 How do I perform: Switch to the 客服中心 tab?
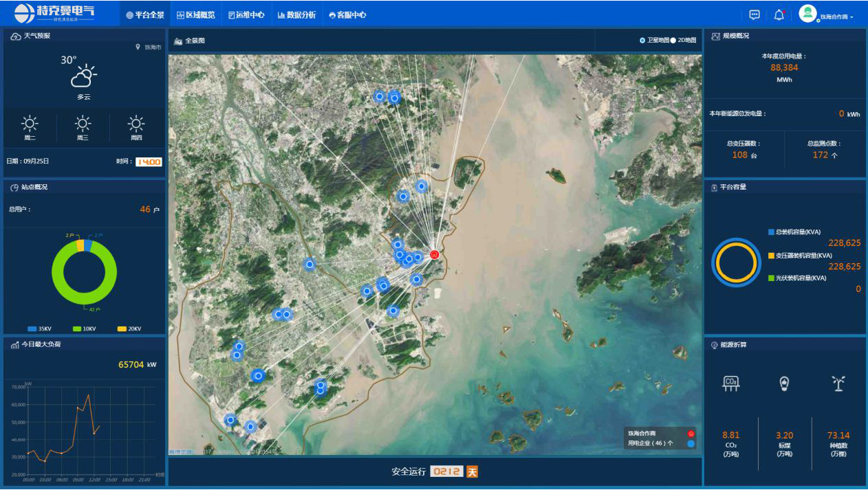pos(347,14)
